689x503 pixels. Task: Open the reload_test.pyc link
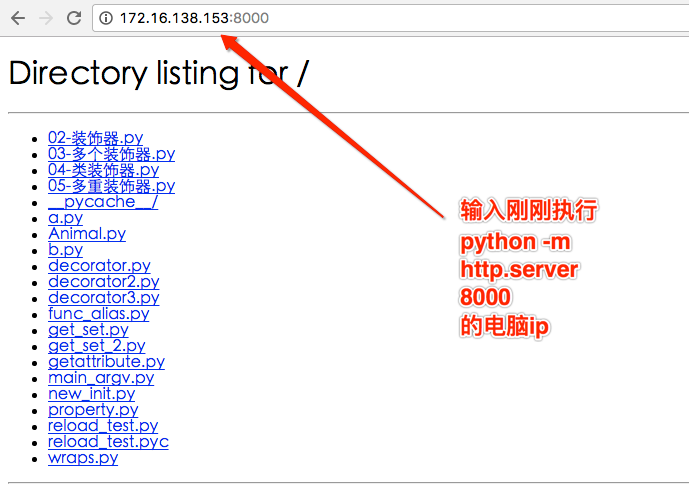click(x=108, y=442)
